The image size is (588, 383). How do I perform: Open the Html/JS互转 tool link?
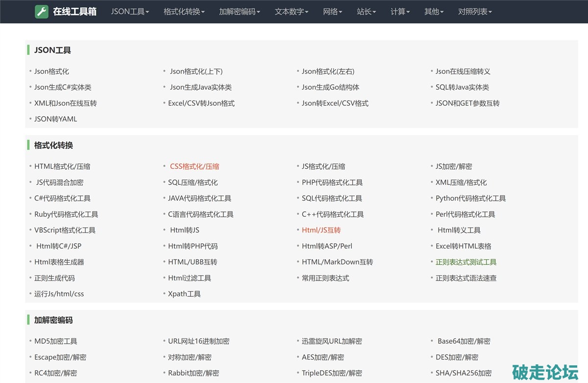tap(321, 230)
